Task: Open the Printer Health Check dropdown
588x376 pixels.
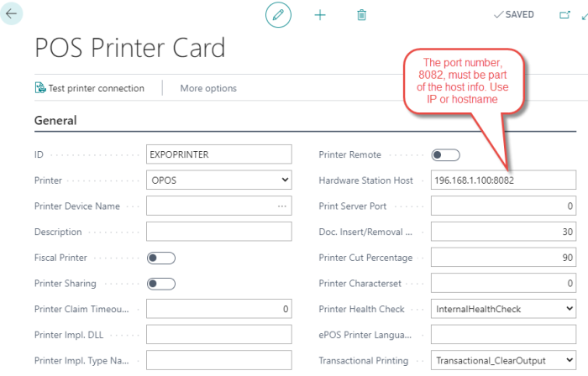Action: 503,309
